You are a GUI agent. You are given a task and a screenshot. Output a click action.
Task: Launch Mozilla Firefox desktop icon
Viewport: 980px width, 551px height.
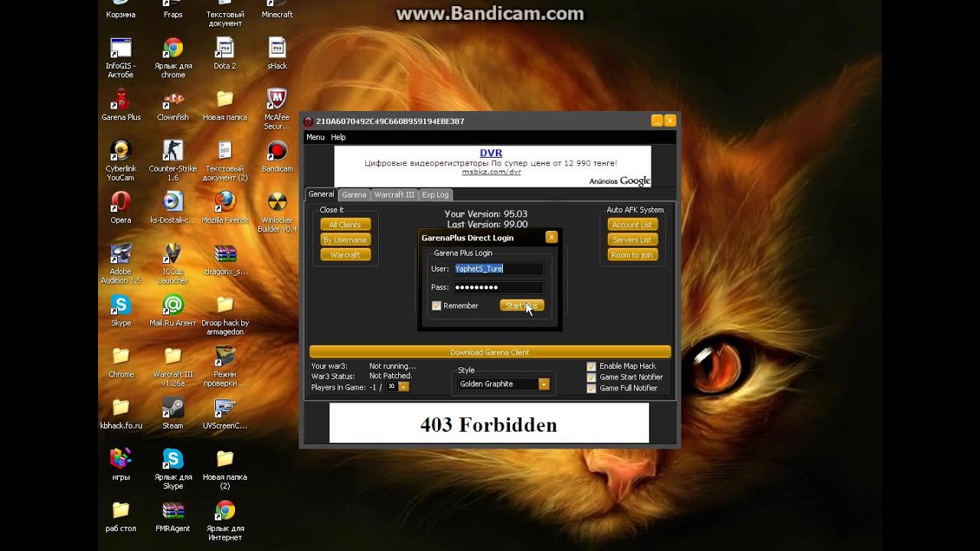(225, 207)
